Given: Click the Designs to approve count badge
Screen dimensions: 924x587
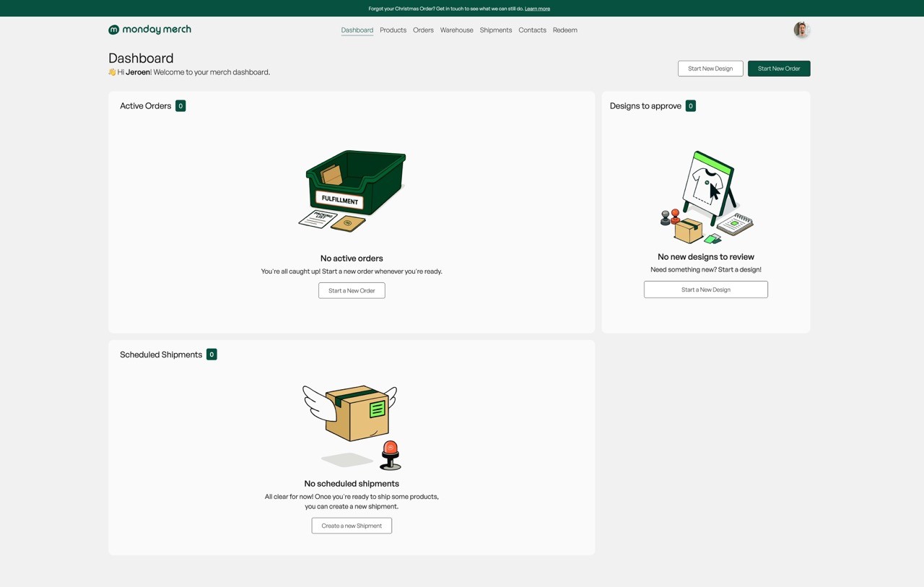Looking at the screenshot, I should tap(691, 105).
